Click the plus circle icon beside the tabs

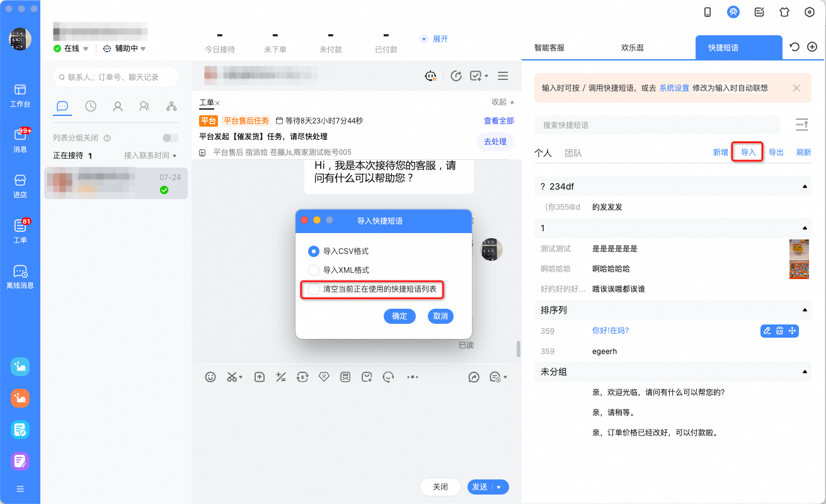coord(812,47)
